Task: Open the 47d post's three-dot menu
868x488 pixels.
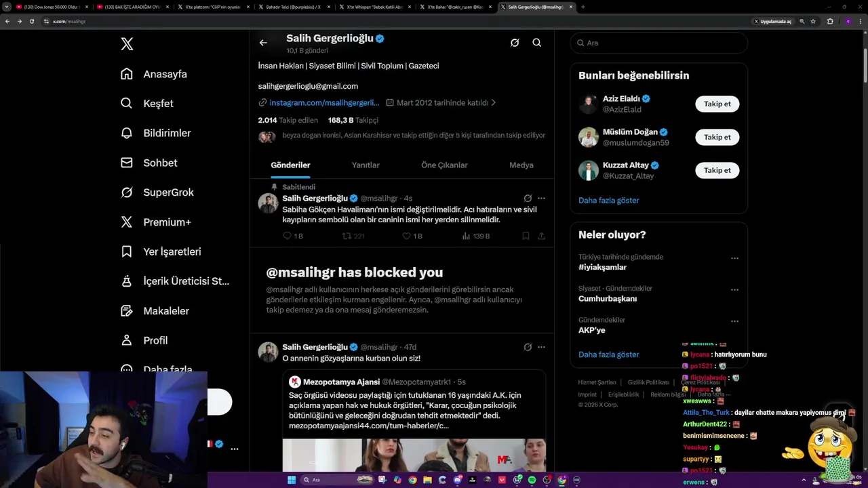Action: (x=541, y=347)
